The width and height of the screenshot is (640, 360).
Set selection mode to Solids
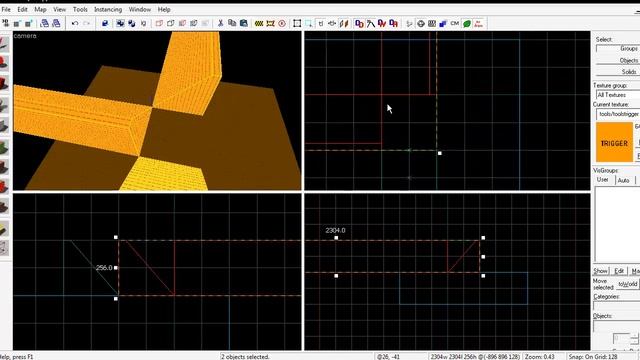(618, 71)
